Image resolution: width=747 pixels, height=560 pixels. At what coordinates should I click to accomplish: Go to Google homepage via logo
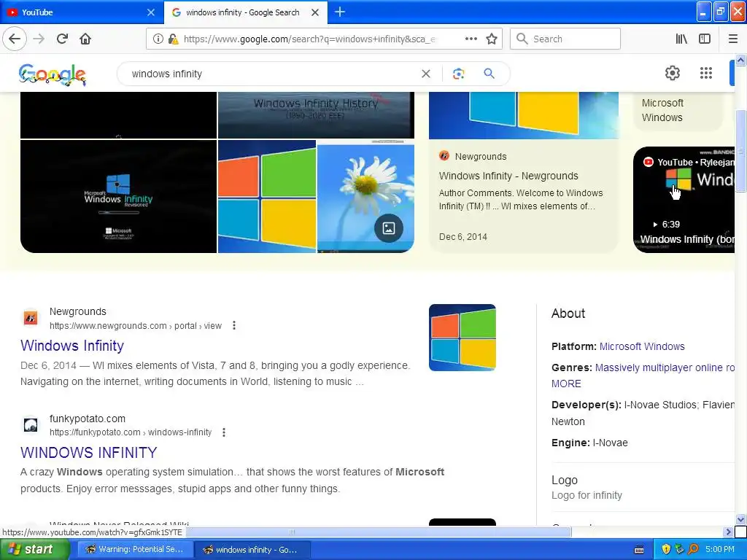tap(53, 74)
